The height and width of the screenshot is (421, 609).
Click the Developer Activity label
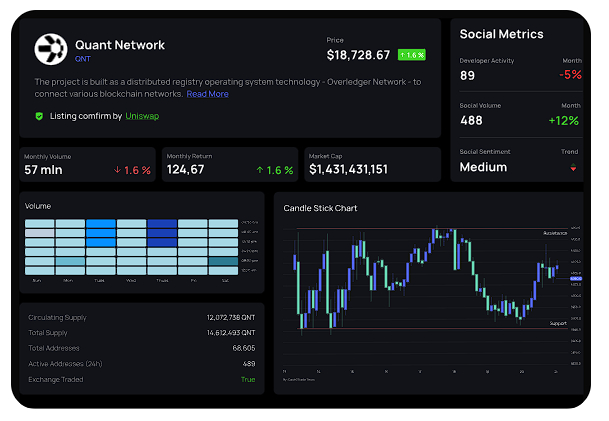point(487,61)
